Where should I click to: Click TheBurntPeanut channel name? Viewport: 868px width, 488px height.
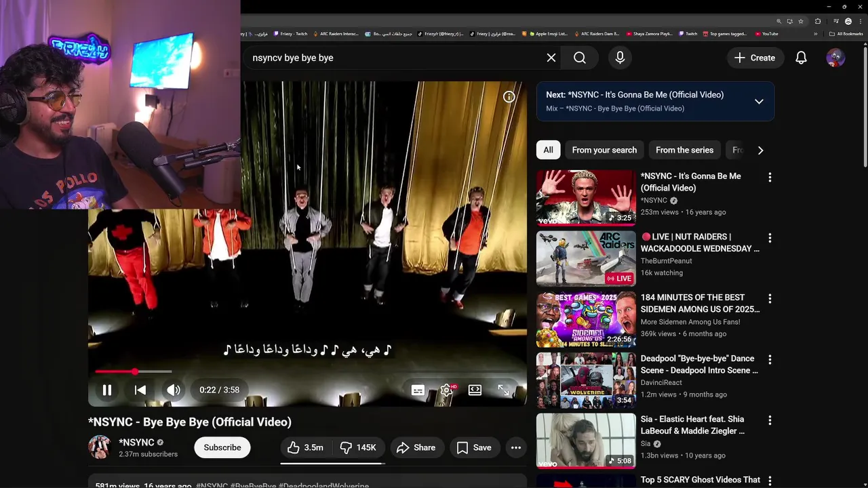point(666,261)
